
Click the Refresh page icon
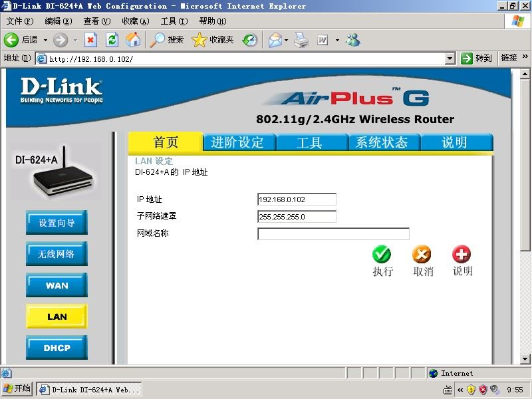[112, 40]
